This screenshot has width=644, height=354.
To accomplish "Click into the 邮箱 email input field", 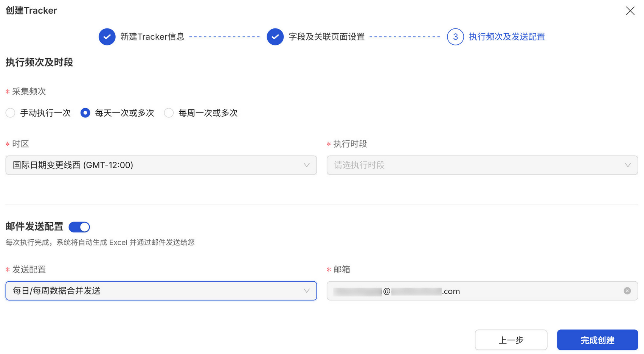I will (529, 291).
